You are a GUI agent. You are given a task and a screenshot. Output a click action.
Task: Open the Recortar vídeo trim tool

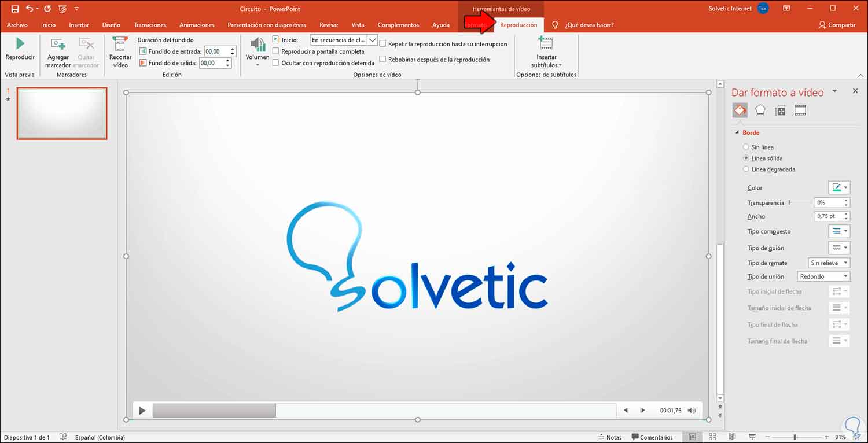120,53
